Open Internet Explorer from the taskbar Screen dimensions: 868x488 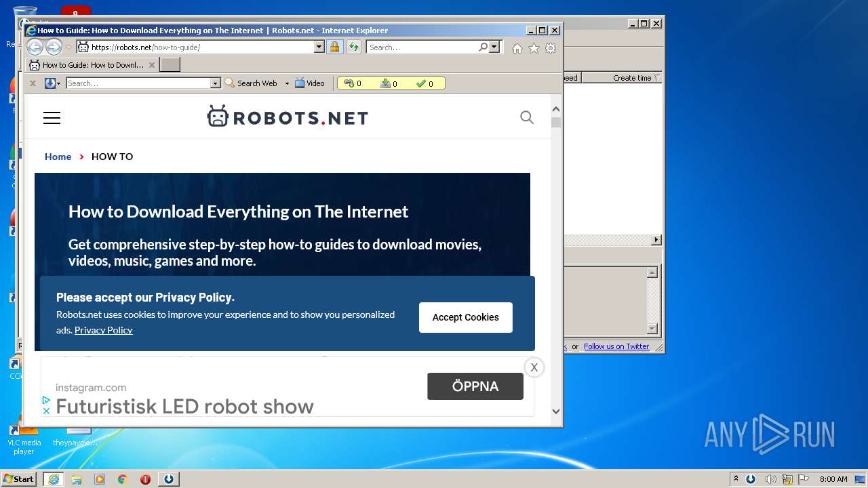53,479
